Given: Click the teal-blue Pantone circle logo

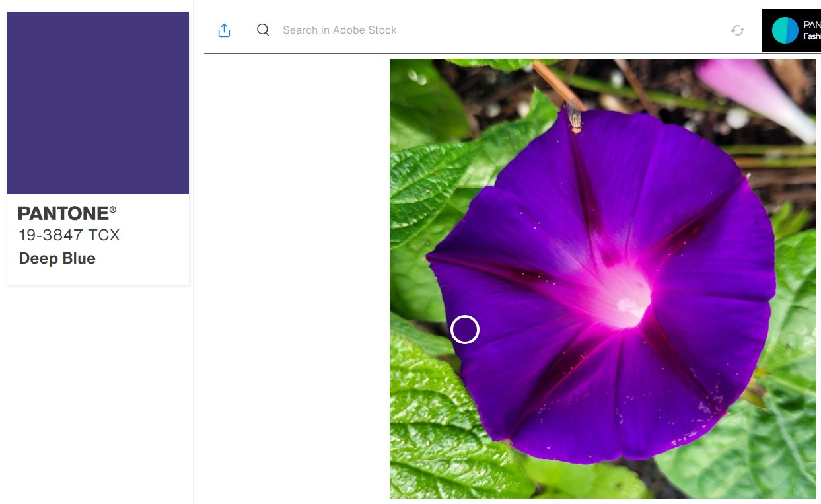Looking at the screenshot, I should (x=785, y=30).
